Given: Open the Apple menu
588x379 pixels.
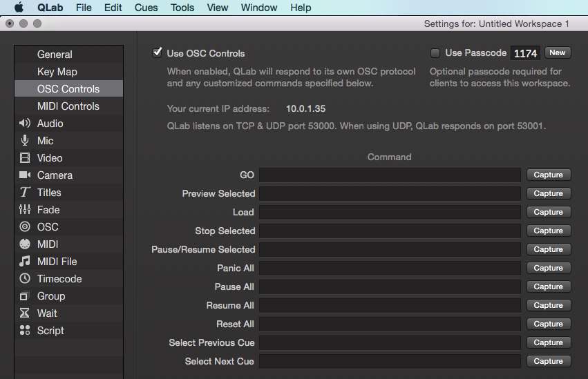Looking at the screenshot, I should click(19, 7).
